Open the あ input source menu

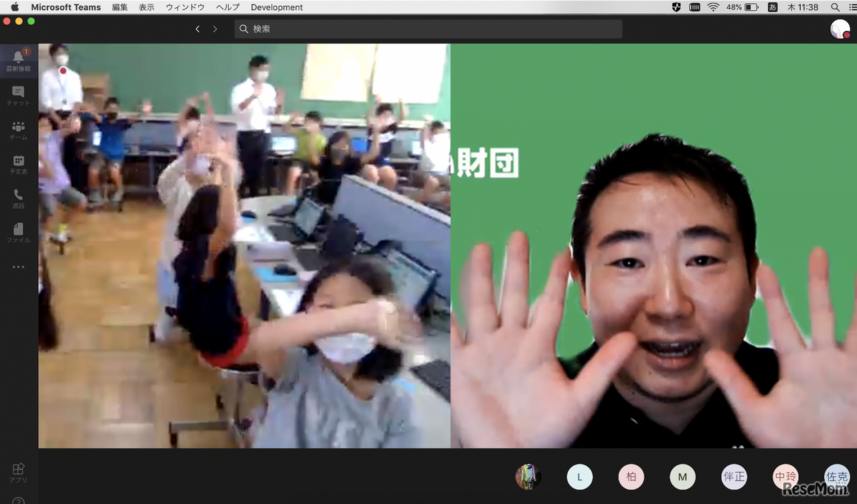point(773,7)
